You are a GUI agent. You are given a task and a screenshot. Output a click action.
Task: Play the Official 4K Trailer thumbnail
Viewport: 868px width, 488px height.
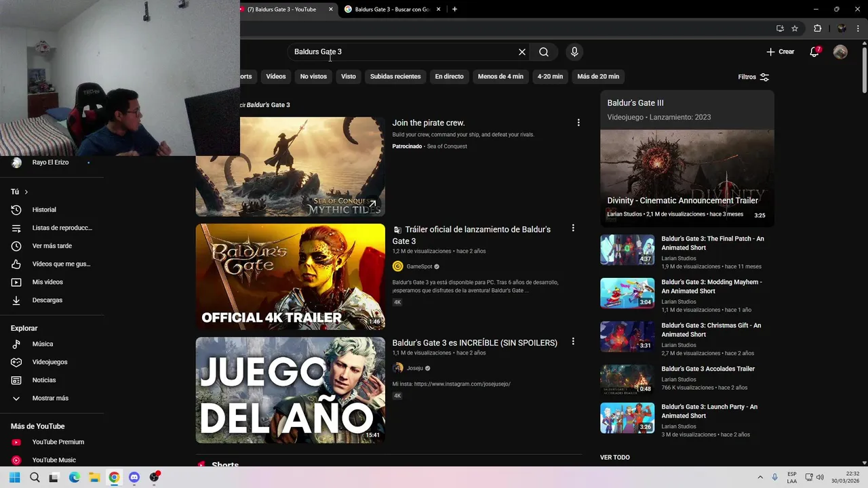(x=290, y=277)
